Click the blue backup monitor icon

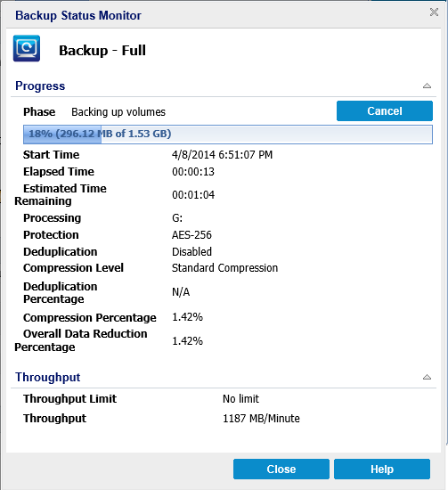point(27,48)
